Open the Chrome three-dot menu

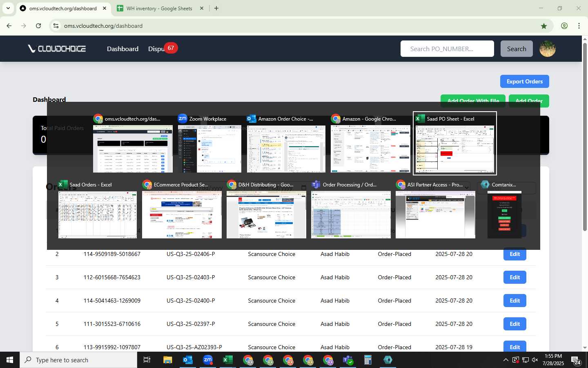point(579,26)
